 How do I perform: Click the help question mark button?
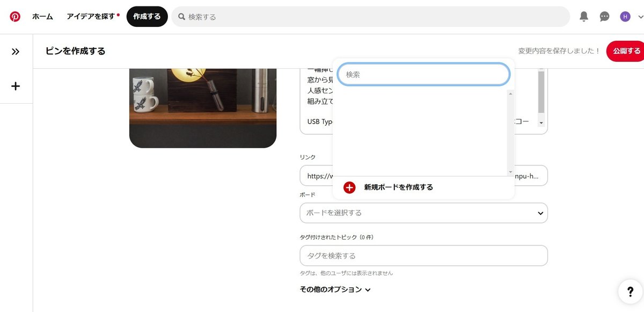click(629, 292)
